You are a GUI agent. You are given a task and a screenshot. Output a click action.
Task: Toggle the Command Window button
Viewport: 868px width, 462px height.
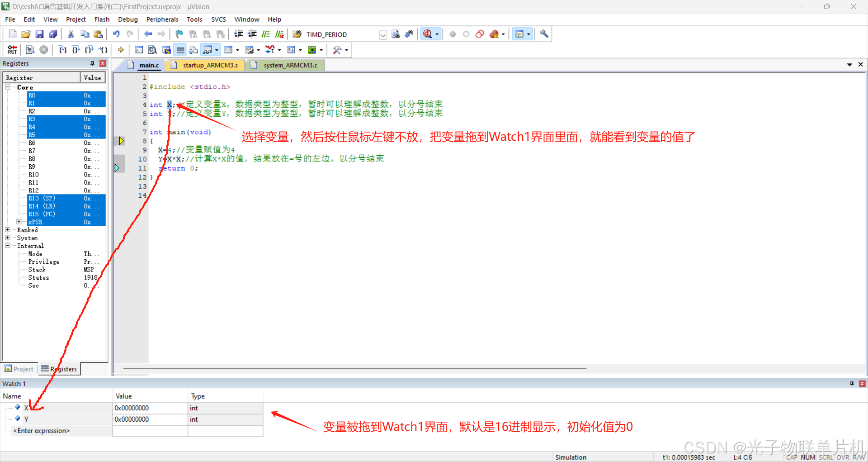coord(139,50)
